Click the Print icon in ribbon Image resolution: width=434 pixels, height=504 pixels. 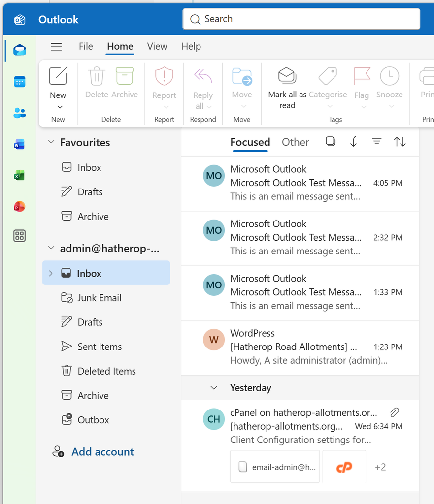pos(427,76)
